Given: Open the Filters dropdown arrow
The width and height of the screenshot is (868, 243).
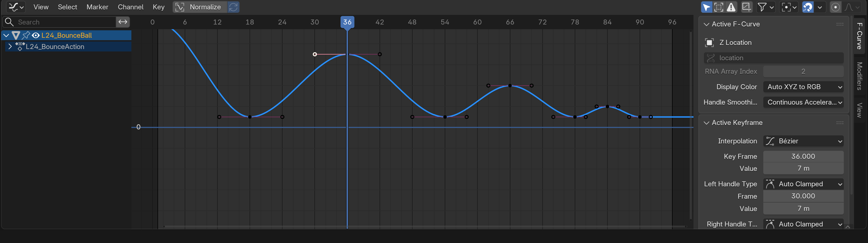Looking at the screenshot, I should point(772,7).
